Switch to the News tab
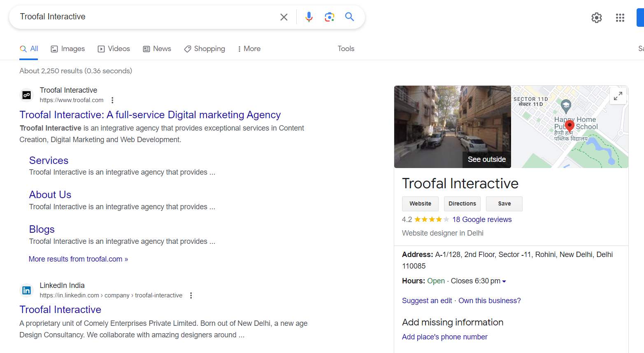This screenshot has width=644, height=353. point(157,49)
